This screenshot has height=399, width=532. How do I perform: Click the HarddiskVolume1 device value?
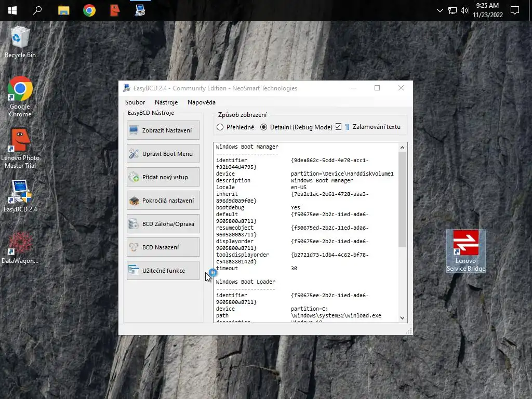click(x=342, y=174)
